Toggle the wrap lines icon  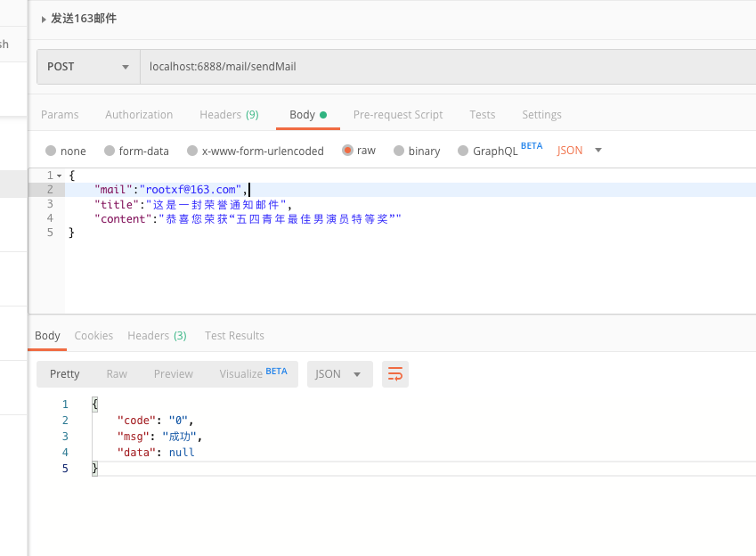pos(394,374)
